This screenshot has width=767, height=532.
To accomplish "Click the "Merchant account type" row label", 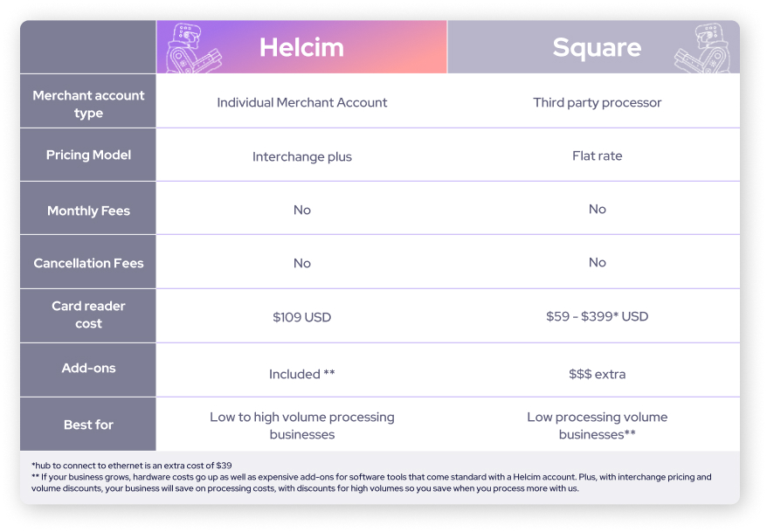I will [88, 104].
